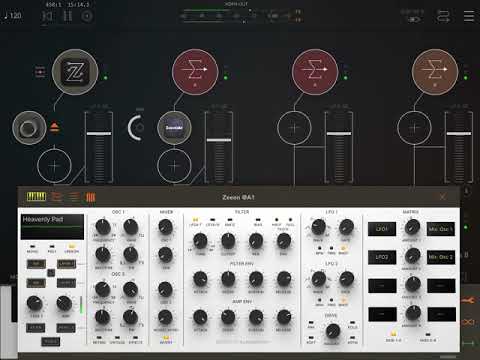Open the empty fourth matrix destination selector
Screen dimensions: 480x360
click(x=441, y=314)
